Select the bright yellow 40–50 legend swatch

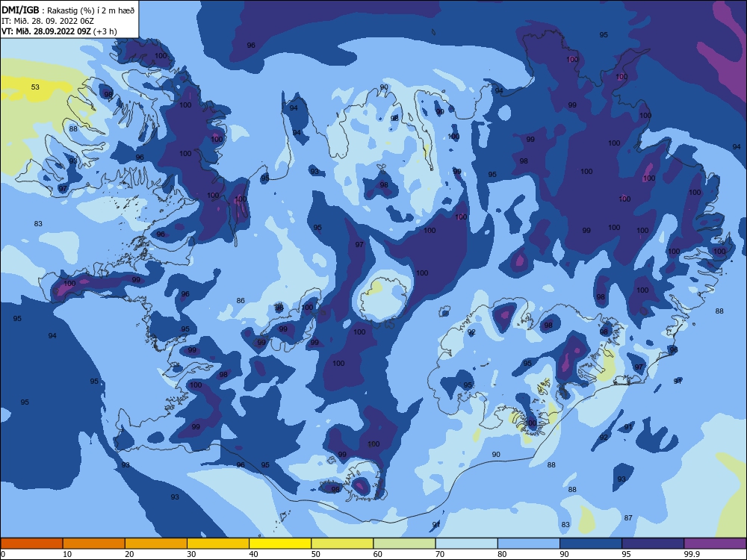(280, 544)
